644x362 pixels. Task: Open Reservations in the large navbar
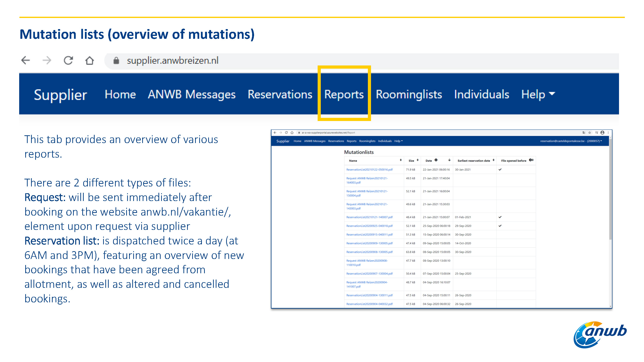280,94
